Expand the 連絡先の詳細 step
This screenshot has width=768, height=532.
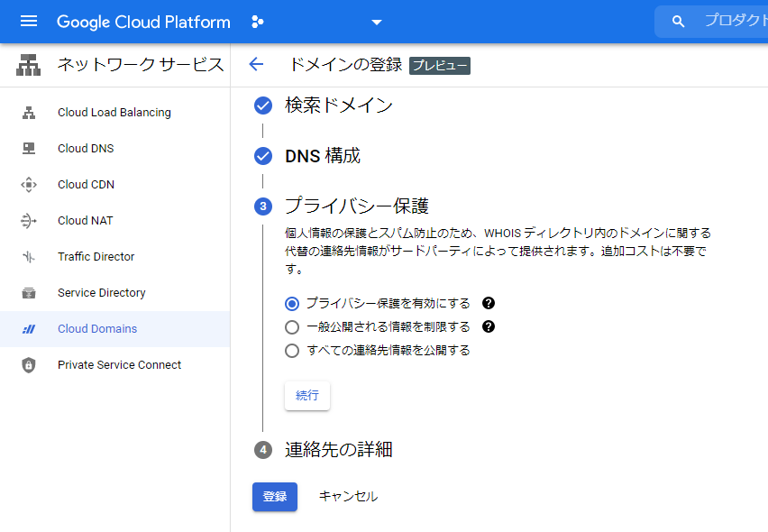(x=339, y=450)
